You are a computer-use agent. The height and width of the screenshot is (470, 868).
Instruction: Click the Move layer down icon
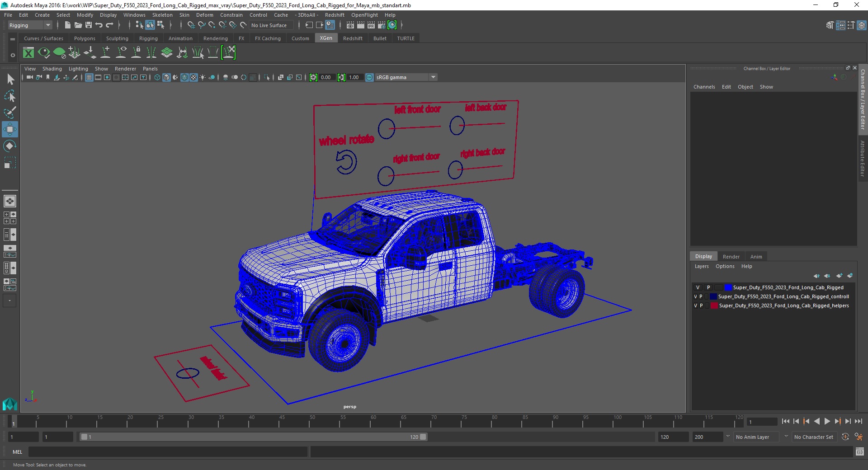coord(827,276)
